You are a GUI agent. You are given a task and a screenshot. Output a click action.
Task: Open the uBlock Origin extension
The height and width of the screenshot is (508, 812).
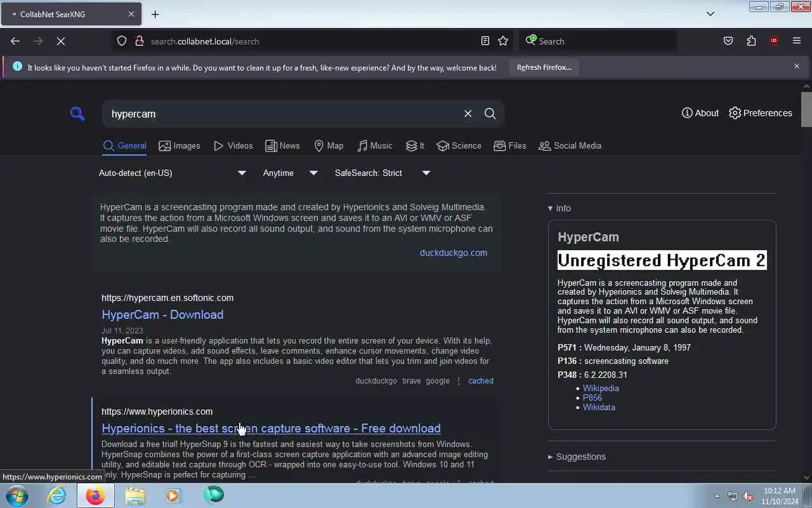pos(773,41)
